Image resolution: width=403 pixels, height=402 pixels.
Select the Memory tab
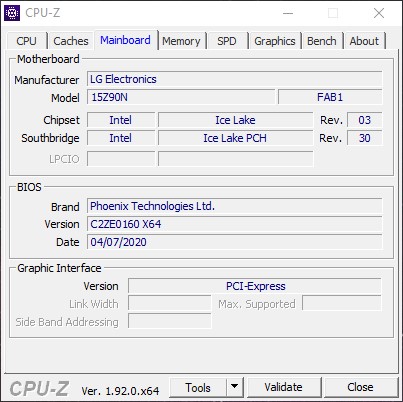[181, 41]
